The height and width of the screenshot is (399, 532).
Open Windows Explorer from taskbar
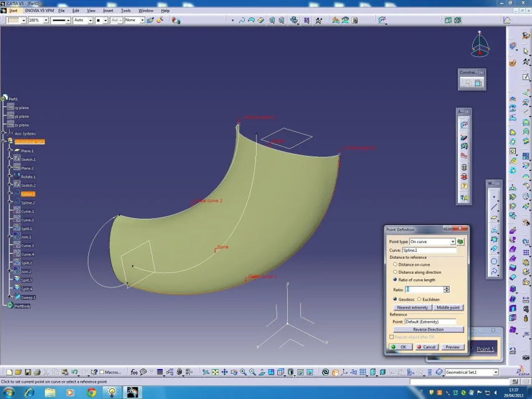(x=50, y=392)
